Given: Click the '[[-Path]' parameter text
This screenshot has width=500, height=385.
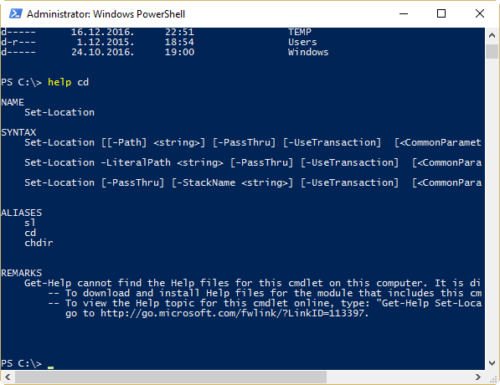Looking at the screenshot, I should 124,143.
